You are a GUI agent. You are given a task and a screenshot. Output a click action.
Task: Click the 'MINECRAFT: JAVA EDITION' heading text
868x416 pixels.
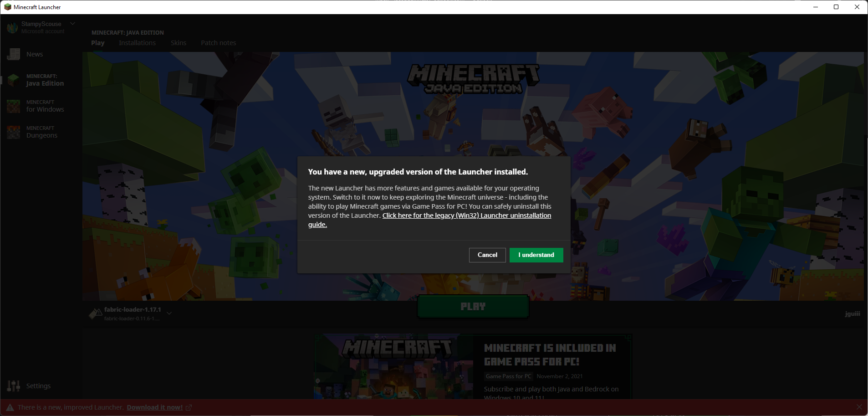point(128,33)
